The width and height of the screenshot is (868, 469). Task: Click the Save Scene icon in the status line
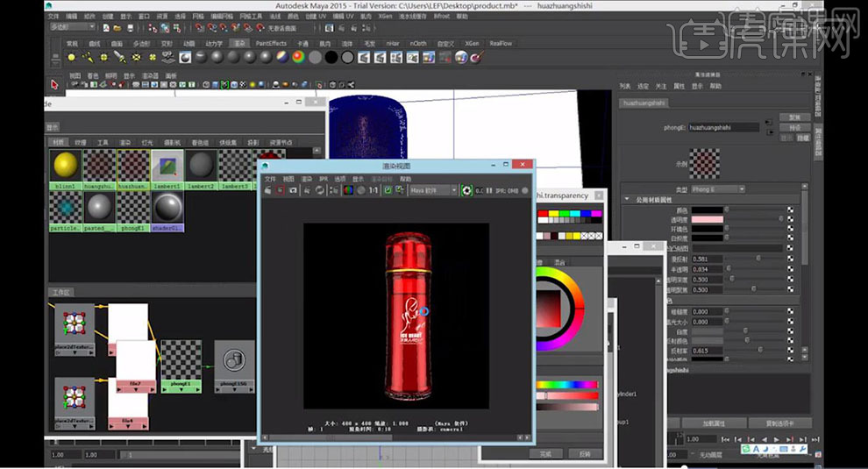click(x=130, y=28)
